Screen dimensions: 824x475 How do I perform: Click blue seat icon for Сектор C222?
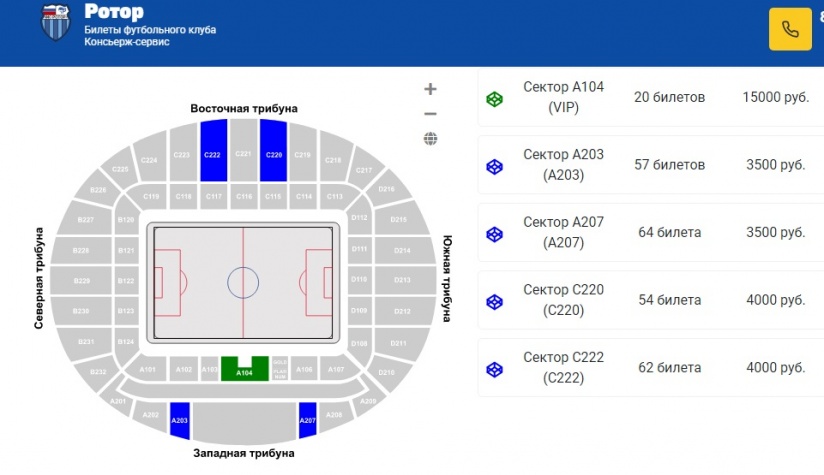[495, 369]
